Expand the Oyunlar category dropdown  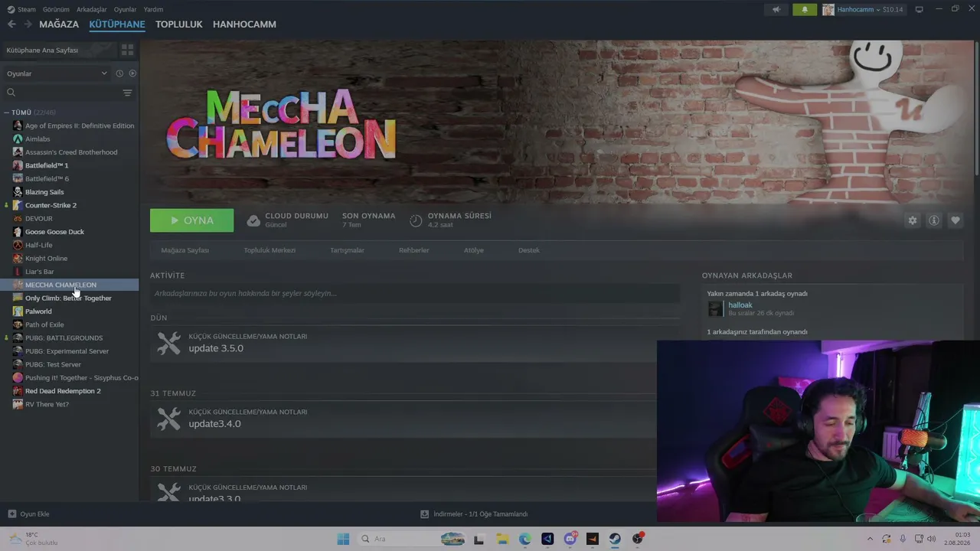pyautogui.click(x=57, y=73)
